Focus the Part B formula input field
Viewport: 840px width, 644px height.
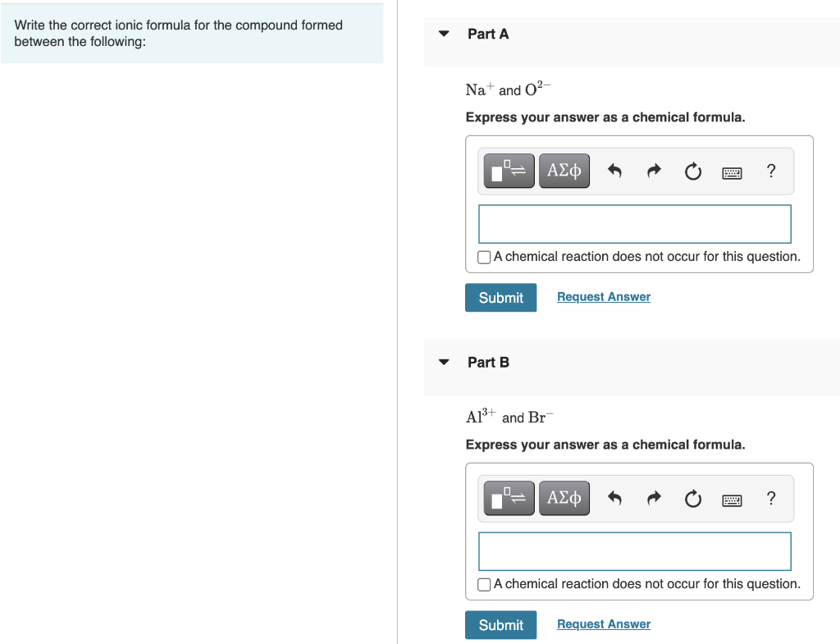coord(634,551)
